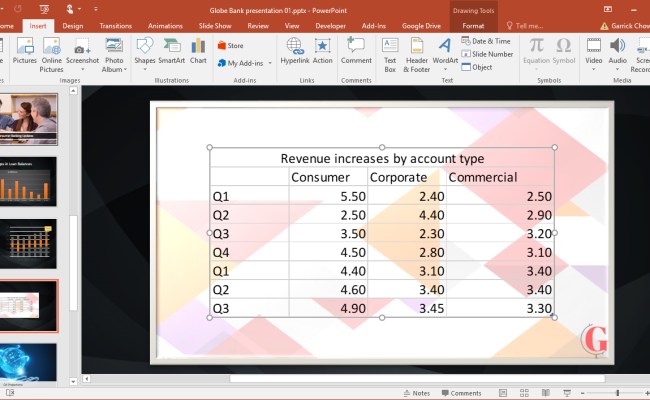
Task: Open the WordArt gallery
Action: [445, 54]
